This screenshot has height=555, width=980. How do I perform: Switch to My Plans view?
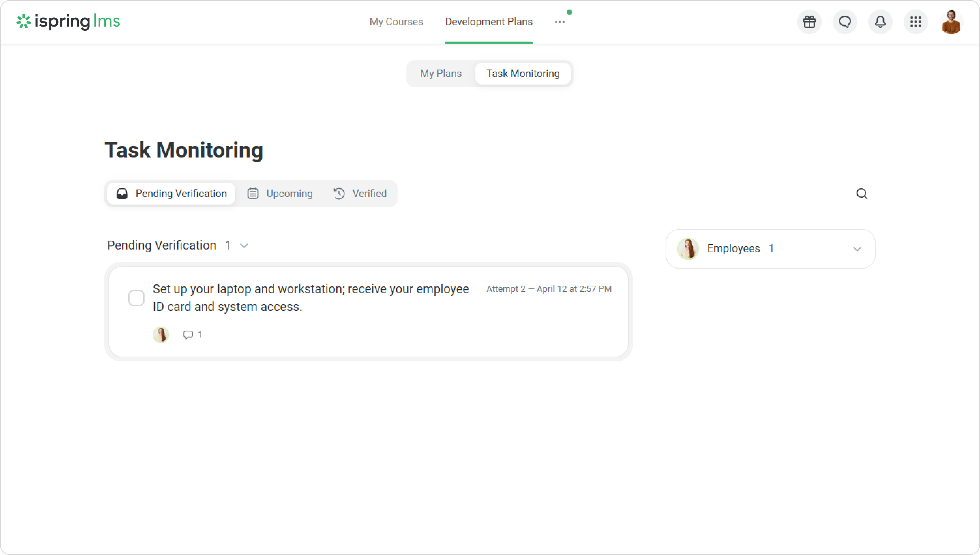[441, 74]
